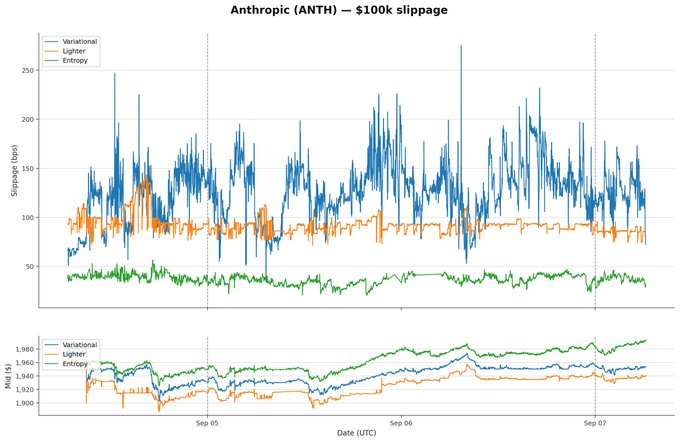680x442 pixels.
Task: Click the blue line swatch in the slippage chart legend
Action: (x=52, y=42)
